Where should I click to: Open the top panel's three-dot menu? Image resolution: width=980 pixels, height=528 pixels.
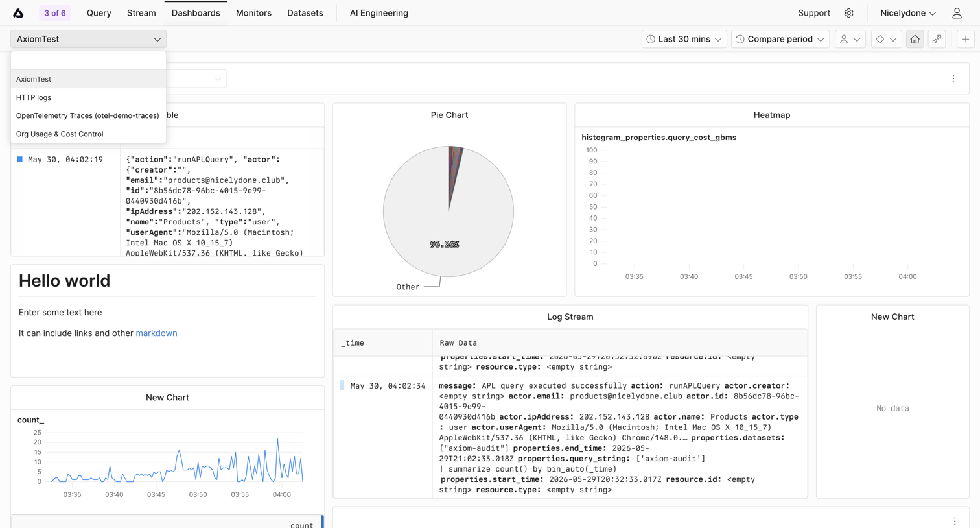click(x=953, y=78)
